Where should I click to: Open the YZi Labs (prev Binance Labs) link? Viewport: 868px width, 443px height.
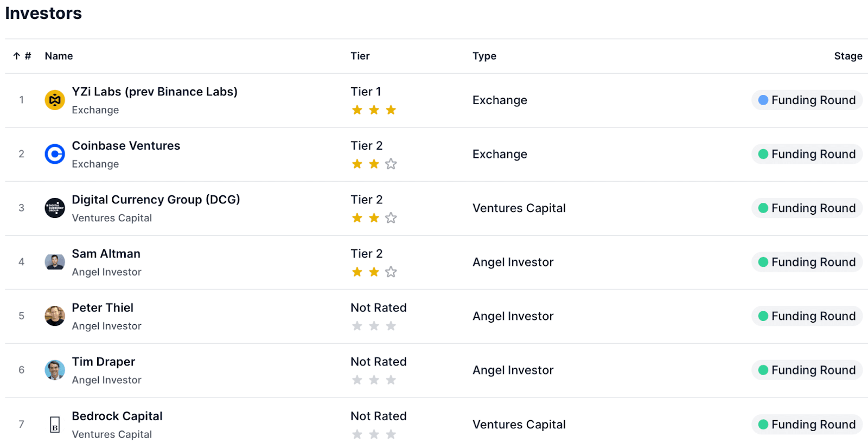tap(155, 92)
